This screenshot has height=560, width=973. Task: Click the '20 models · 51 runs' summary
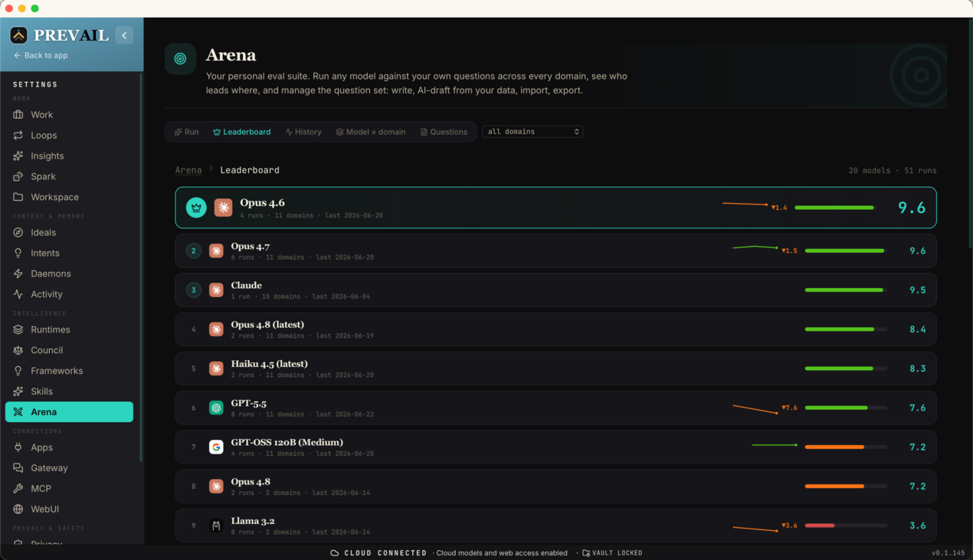[x=893, y=171]
